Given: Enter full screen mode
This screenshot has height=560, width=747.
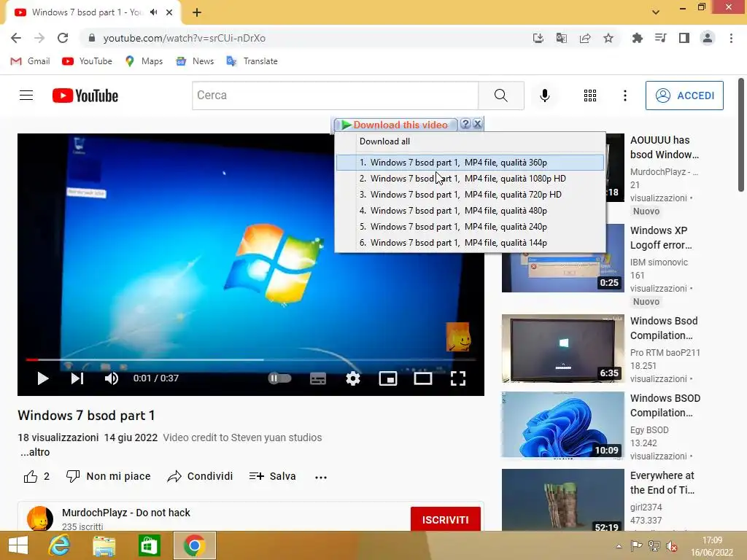Looking at the screenshot, I should 458,378.
